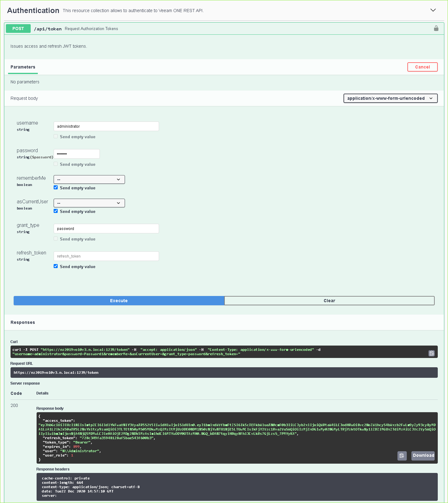Click the Request URL text box
Screen dimensions: 448x503
pyautogui.click(x=224, y=373)
